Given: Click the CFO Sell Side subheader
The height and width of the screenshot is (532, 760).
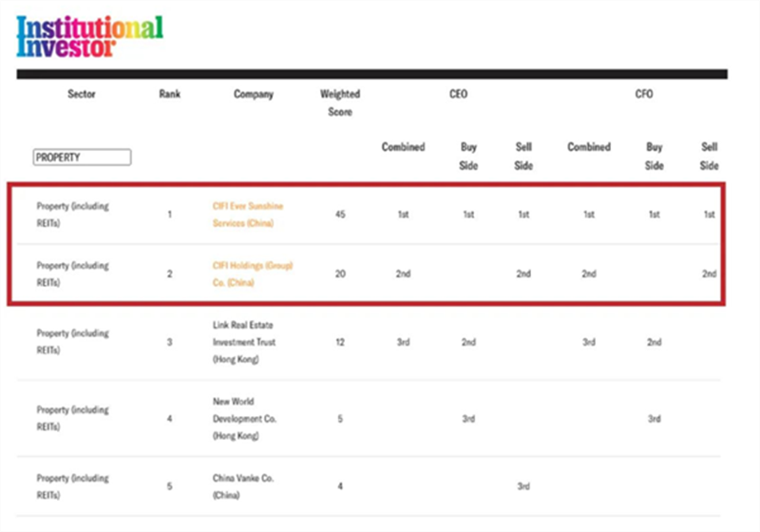Looking at the screenshot, I should [709, 156].
